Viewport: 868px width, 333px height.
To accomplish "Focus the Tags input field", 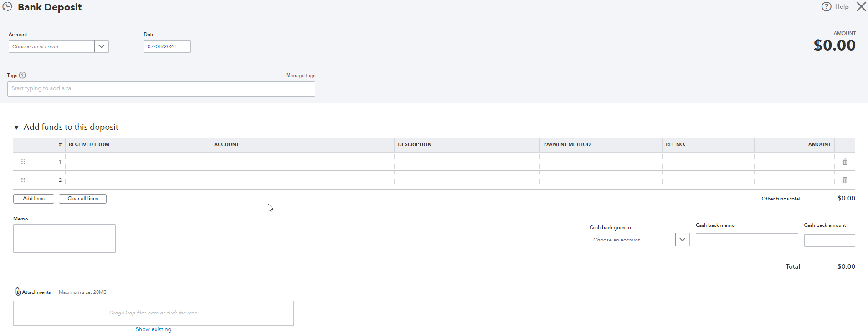I will point(161,89).
